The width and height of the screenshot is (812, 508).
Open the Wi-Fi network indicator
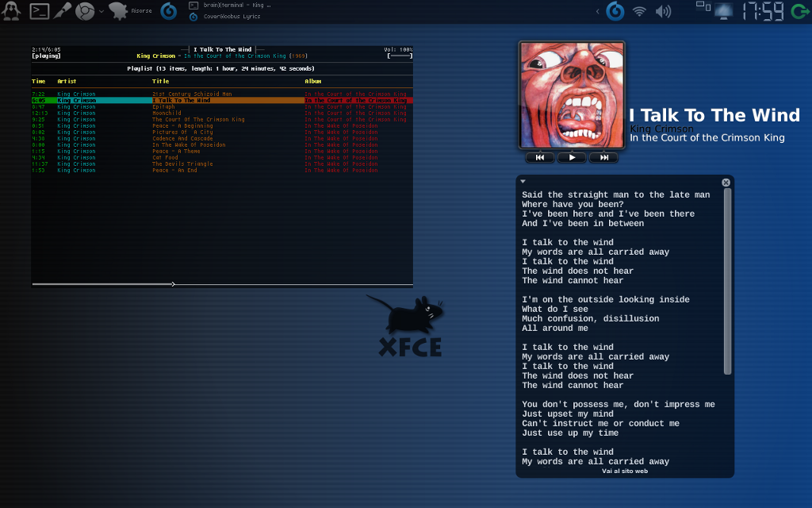pyautogui.click(x=640, y=11)
